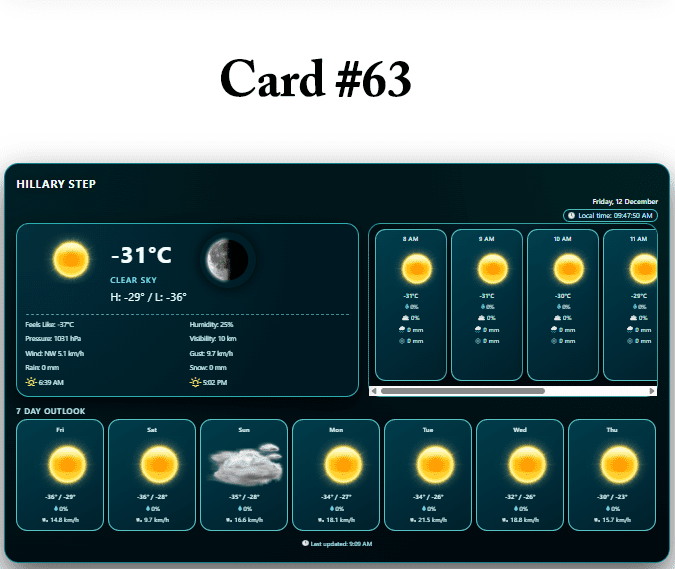Image resolution: width=675 pixels, height=569 pixels.
Task: Select the Thu daily outlook card
Action: 612,474
